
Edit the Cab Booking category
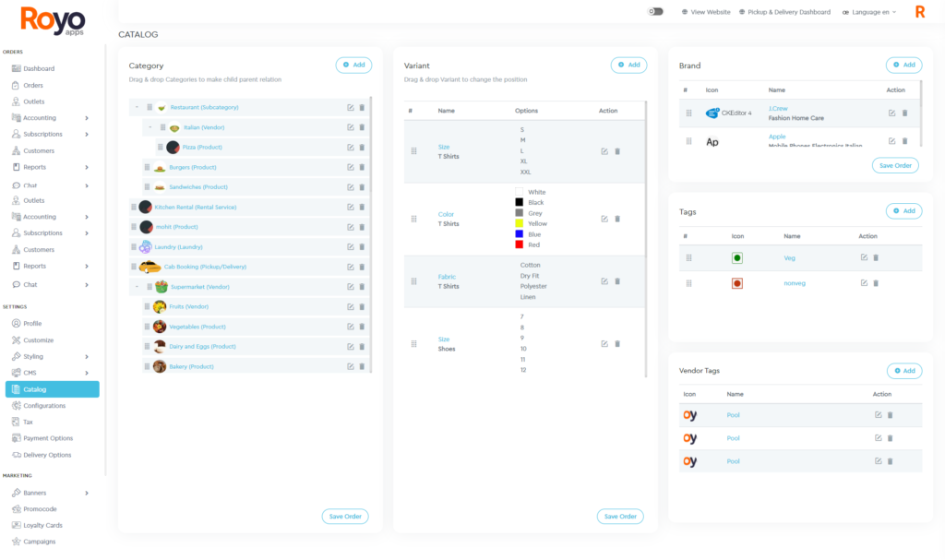point(350,267)
